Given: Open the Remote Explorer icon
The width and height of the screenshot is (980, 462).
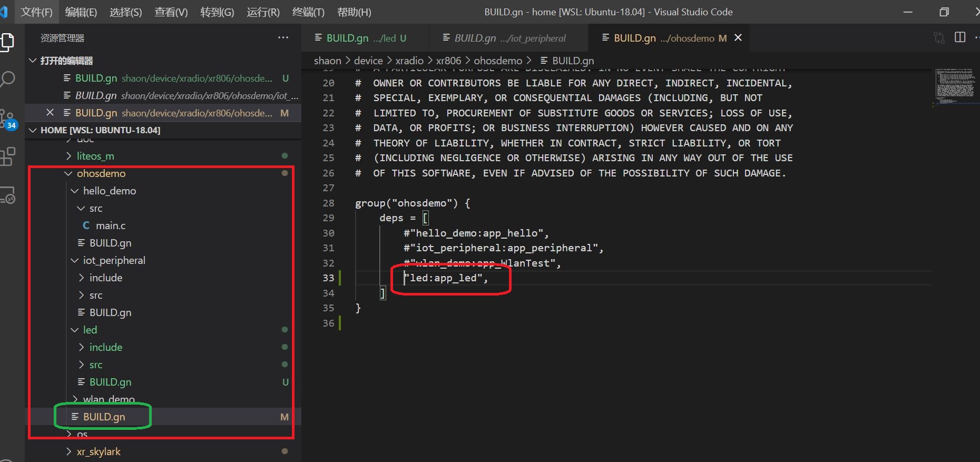Looking at the screenshot, I should (7, 195).
